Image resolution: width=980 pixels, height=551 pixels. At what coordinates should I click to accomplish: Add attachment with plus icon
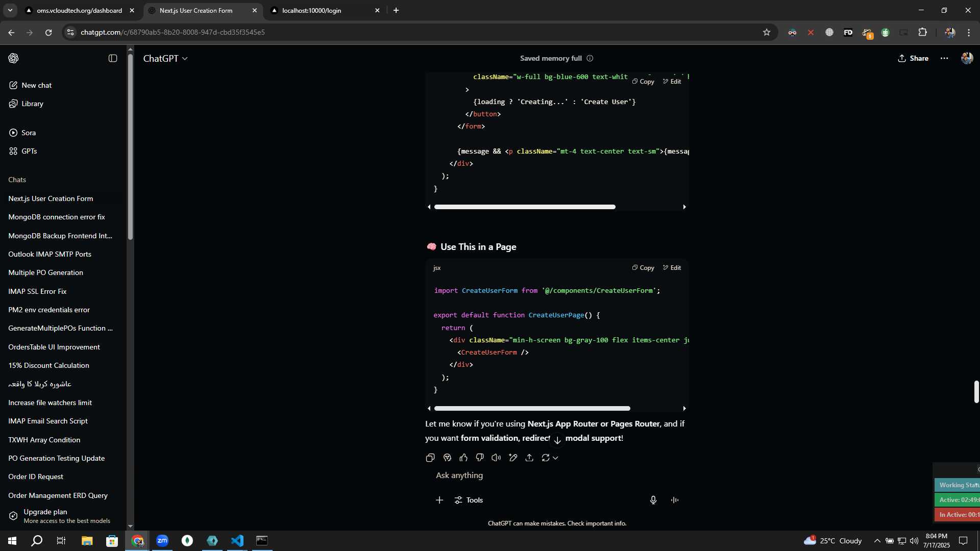coord(439,500)
